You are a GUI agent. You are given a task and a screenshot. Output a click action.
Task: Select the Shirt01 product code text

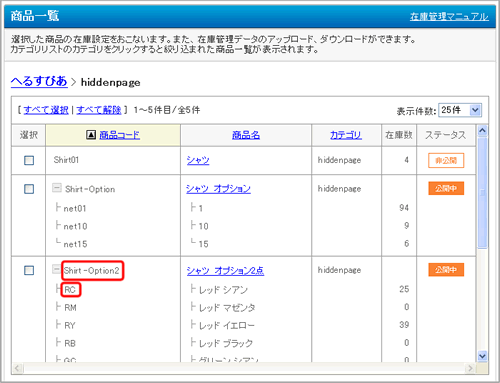66,160
